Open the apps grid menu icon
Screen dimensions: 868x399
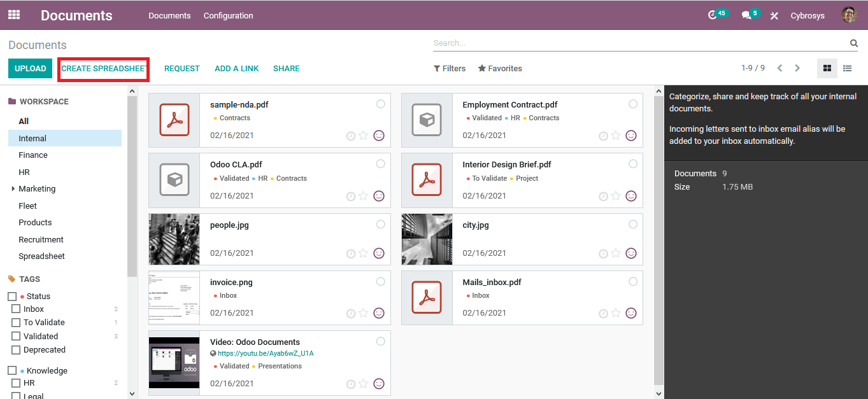[x=14, y=15]
